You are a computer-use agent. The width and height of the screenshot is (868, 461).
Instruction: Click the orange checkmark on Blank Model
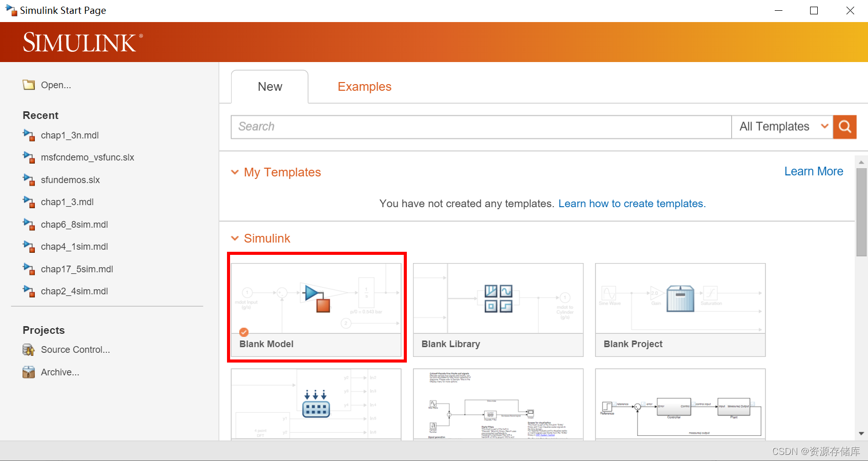[x=244, y=332]
